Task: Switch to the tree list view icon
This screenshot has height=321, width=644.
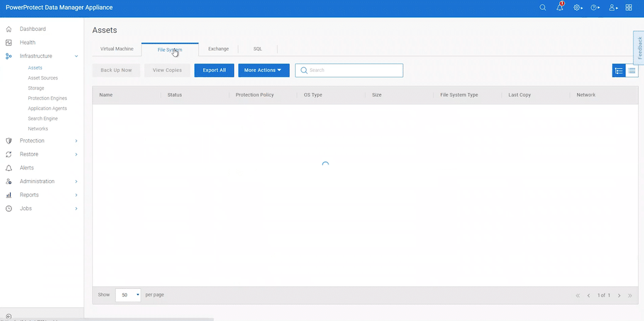Action: coord(619,70)
